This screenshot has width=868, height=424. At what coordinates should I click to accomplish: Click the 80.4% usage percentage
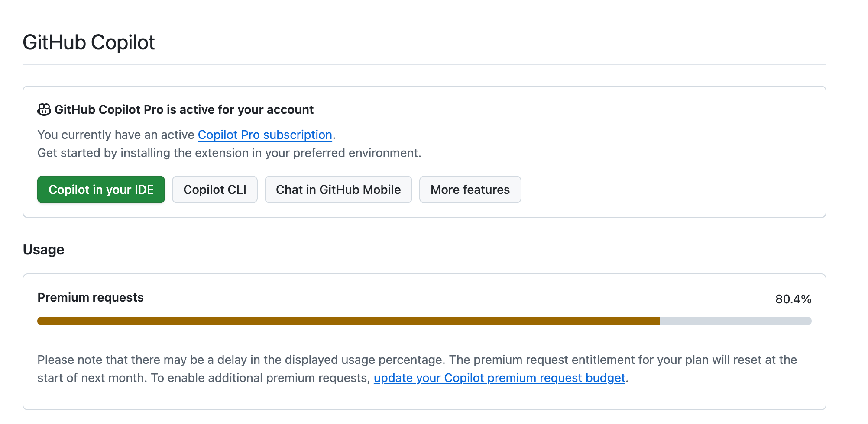tap(793, 299)
